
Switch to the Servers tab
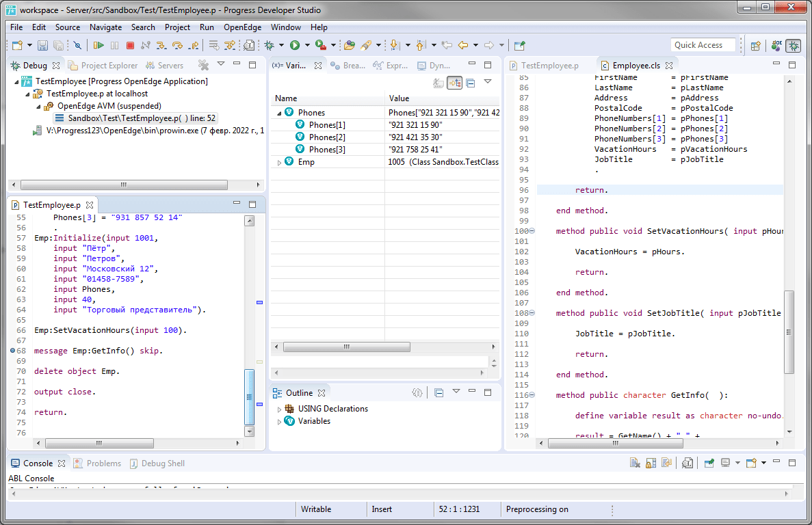click(165, 66)
